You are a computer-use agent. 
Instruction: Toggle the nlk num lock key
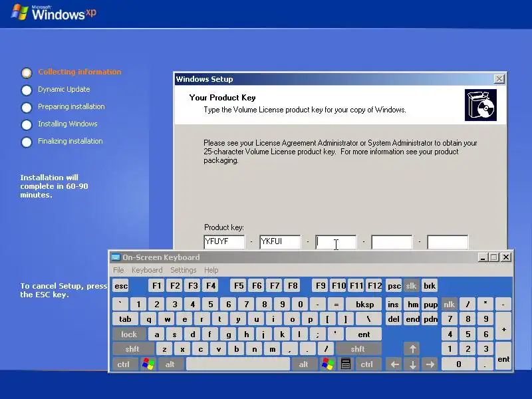click(x=450, y=305)
